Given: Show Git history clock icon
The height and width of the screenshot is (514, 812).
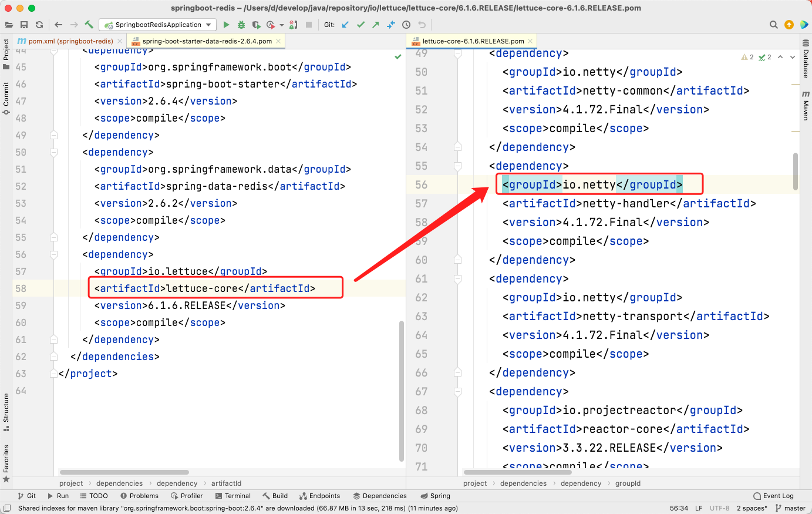Looking at the screenshot, I should coord(406,25).
